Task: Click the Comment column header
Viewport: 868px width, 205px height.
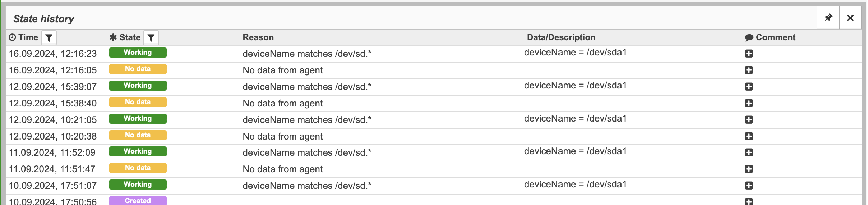Action: coord(770,37)
